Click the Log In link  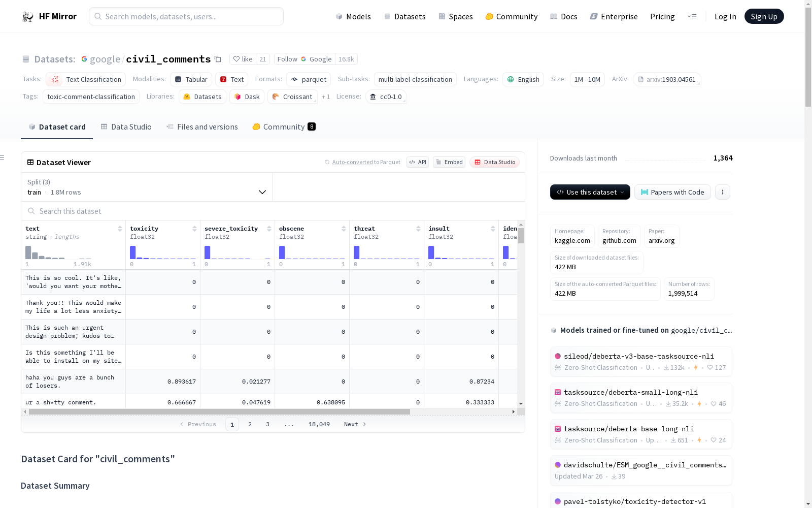[x=725, y=16]
